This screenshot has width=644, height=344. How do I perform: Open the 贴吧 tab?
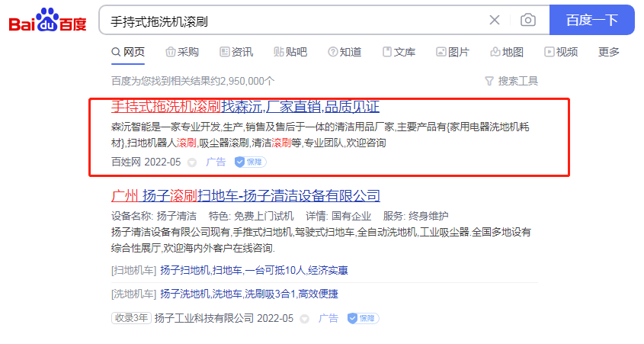coord(290,52)
